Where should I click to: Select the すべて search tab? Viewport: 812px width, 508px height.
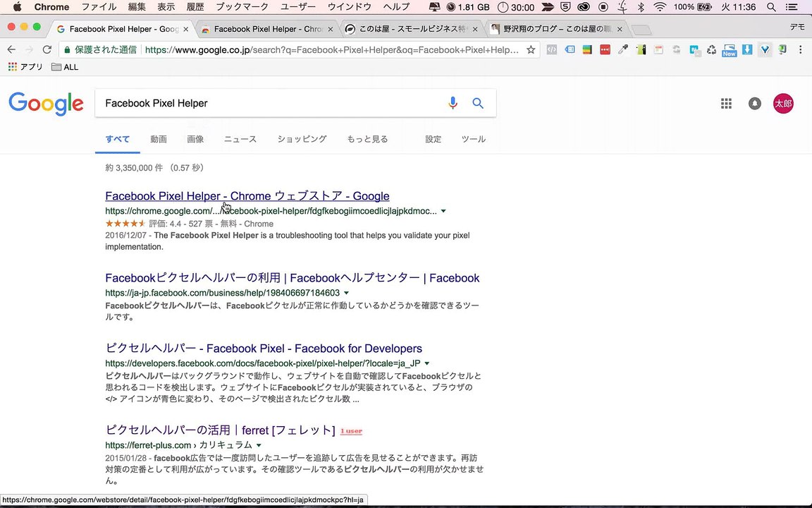click(118, 139)
